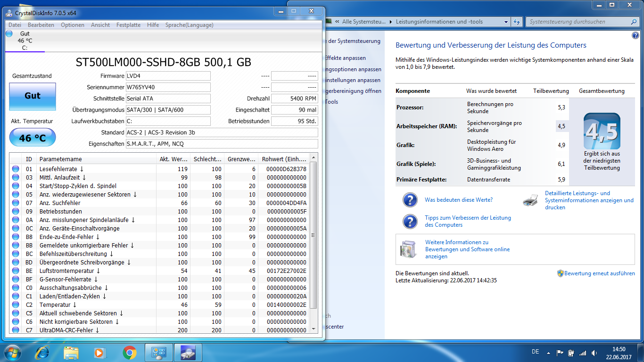Screen dimensions: 644x362
Task: Select the Nicht korrigierbare Sektoren row
Action: pyautogui.click(x=159, y=321)
